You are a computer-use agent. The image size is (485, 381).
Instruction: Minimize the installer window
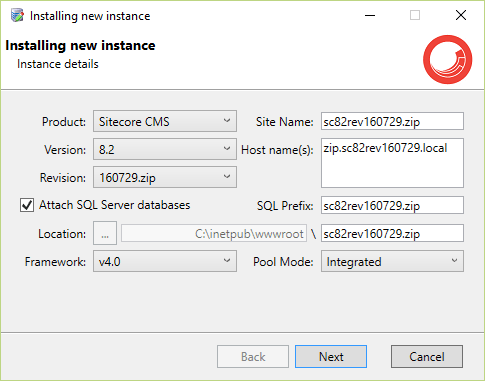point(370,15)
